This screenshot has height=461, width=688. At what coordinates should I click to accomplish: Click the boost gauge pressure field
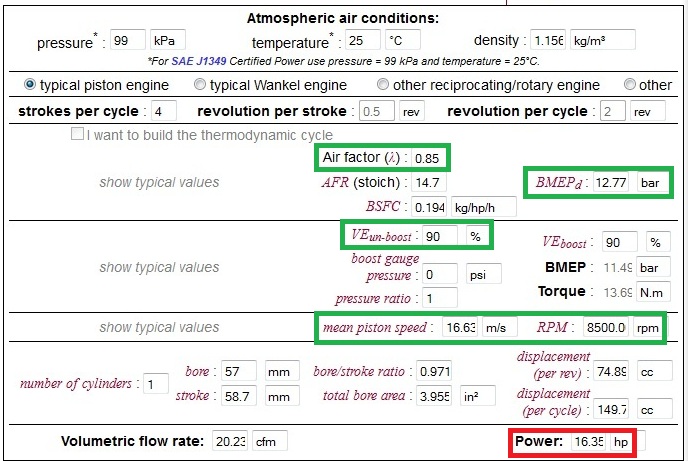439,274
